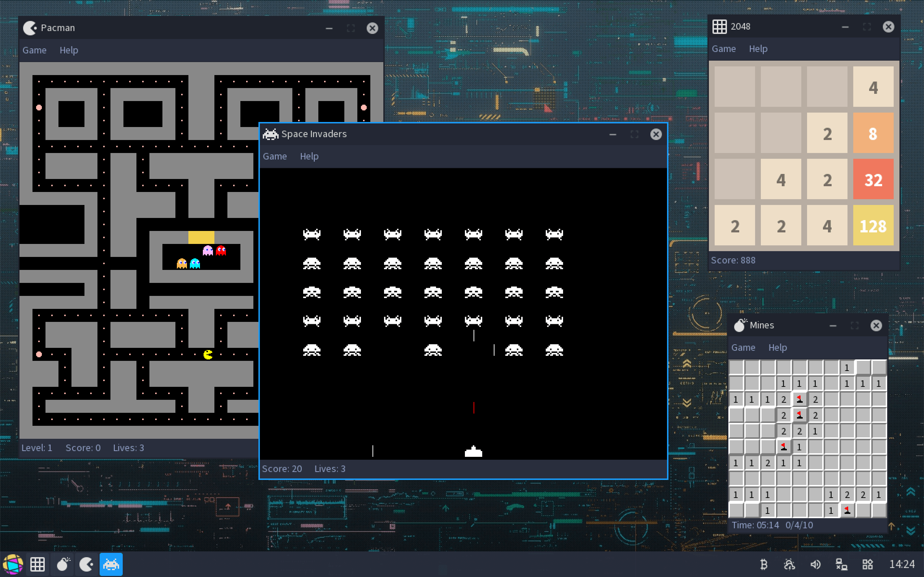924x577 pixels.
Task: Activate the Pacman taskbar icon
Action: coord(86,564)
